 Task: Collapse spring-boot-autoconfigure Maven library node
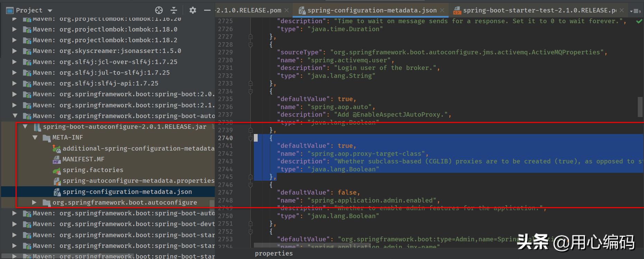pyautogui.click(x=15, y=116)
